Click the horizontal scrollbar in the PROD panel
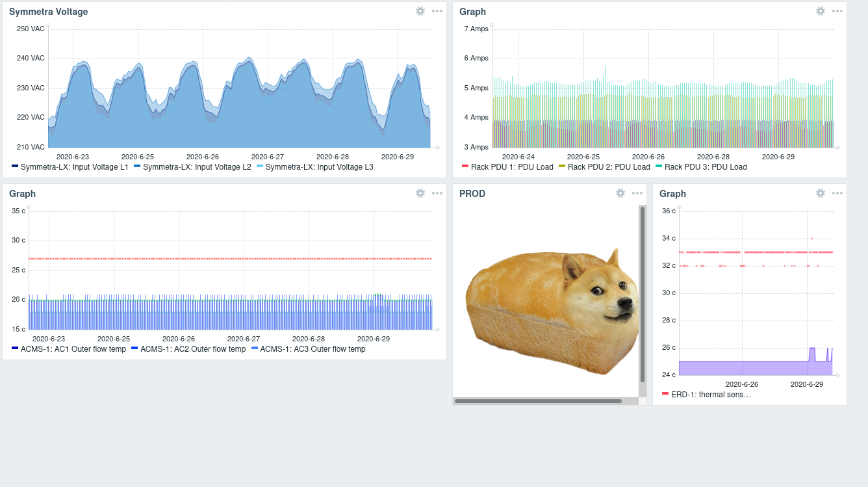The height and width of the screenshot is (487, 868). click(x=539, y=401)
